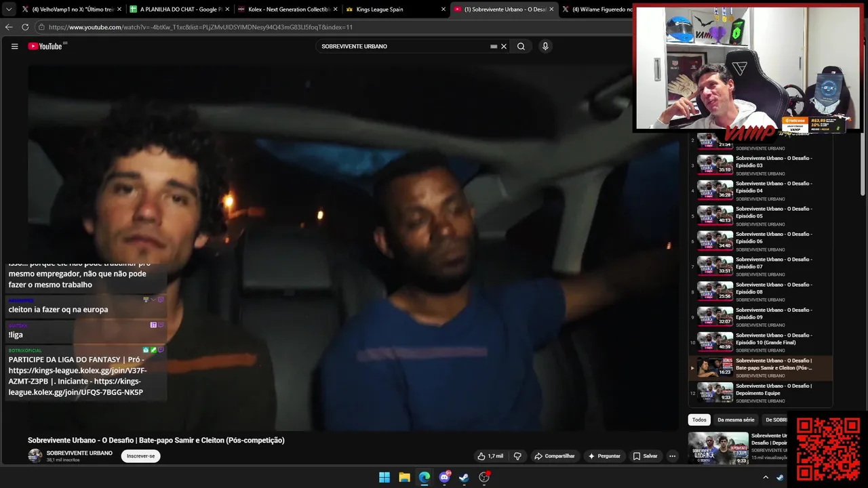Screen dimensions: 868x488
Task: Play Episódio 06 from the playlist
Action: (760, 241)
